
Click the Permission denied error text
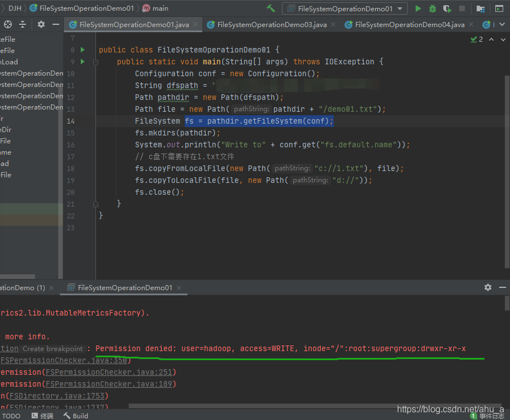(x=280, y=348)
